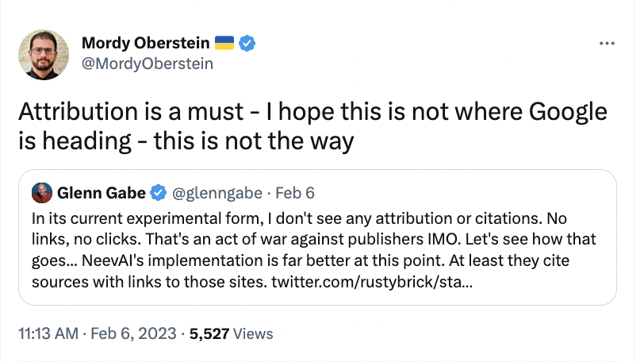The image size is (644, 362).
Task: Click the Ukraine flag emoji beside the name
Action: pos(224,43)
